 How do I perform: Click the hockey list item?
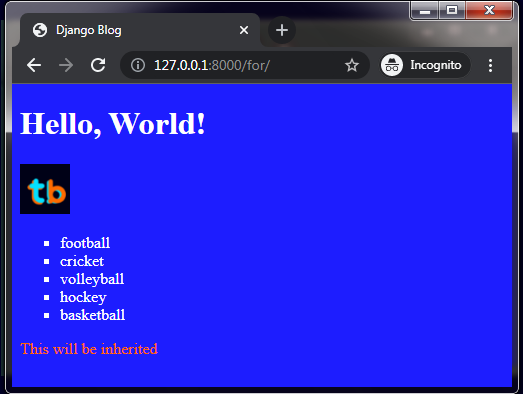point(83,297)
